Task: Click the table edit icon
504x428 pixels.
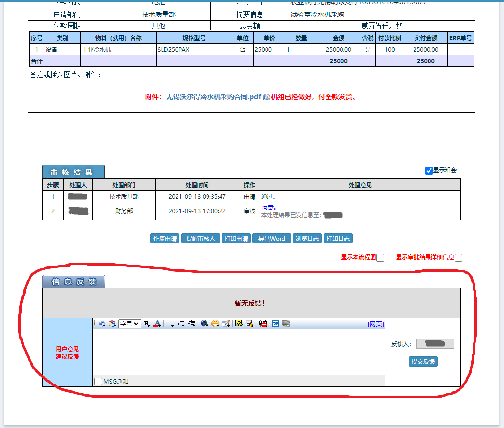Action: pos(226,324)
